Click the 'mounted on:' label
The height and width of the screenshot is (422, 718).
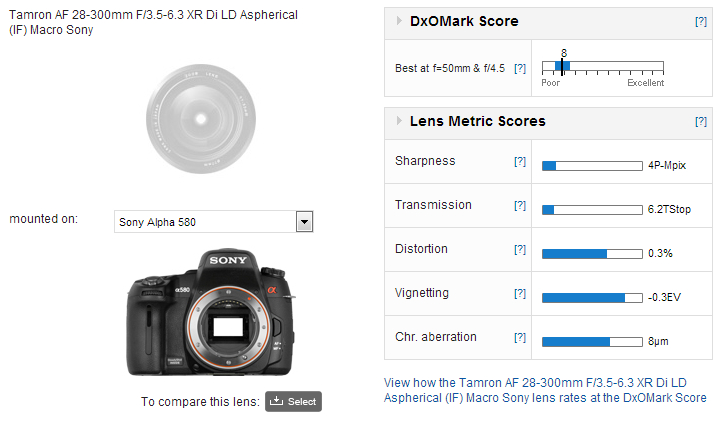44,219
